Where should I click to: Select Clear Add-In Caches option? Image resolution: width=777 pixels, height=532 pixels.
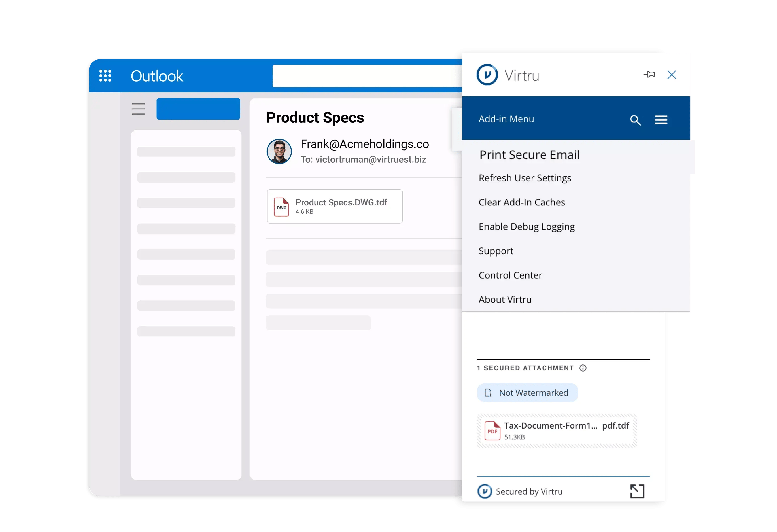point(522,203)
